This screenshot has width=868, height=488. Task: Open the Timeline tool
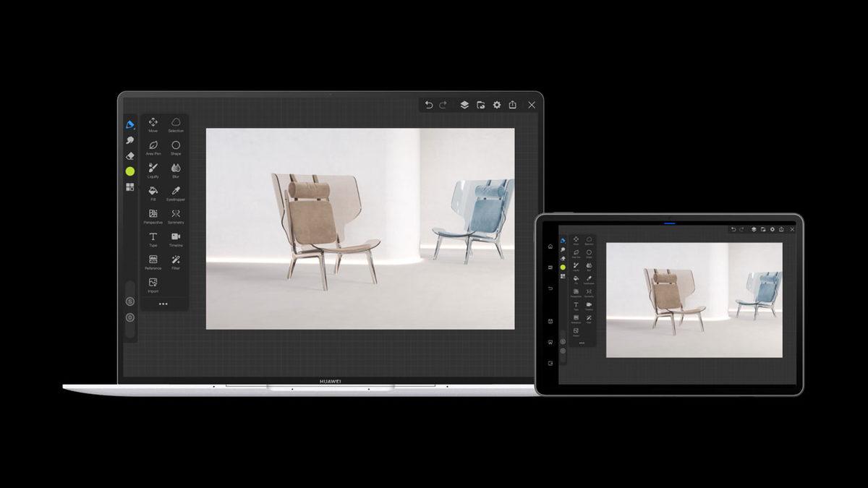point(175,236)
